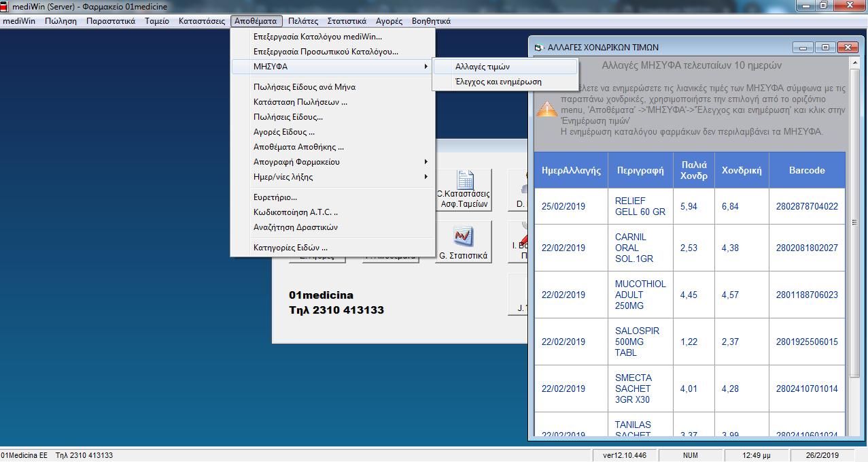The image size is (868, 462).
Task: Open the Αγορές menu
Action: [389, 21]
